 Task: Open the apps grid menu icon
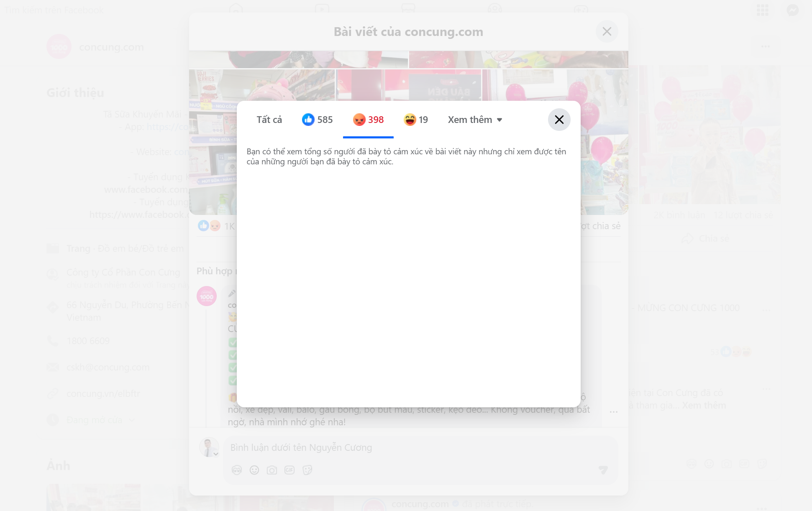763,10
